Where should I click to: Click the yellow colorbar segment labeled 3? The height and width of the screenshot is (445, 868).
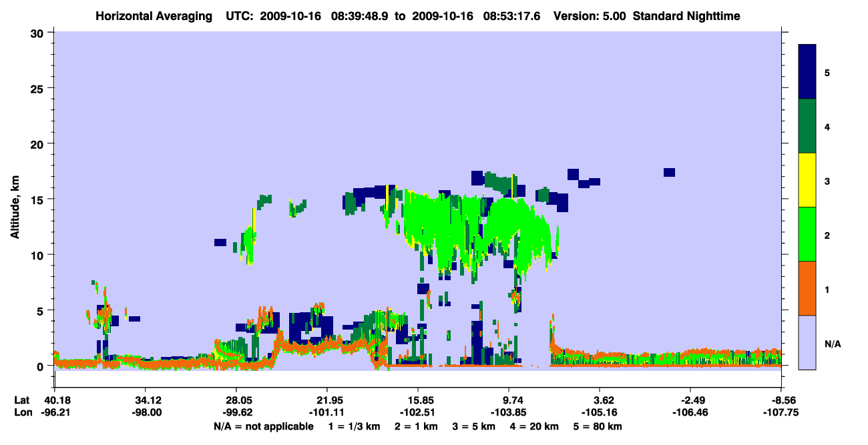click(x=807, y=180)
